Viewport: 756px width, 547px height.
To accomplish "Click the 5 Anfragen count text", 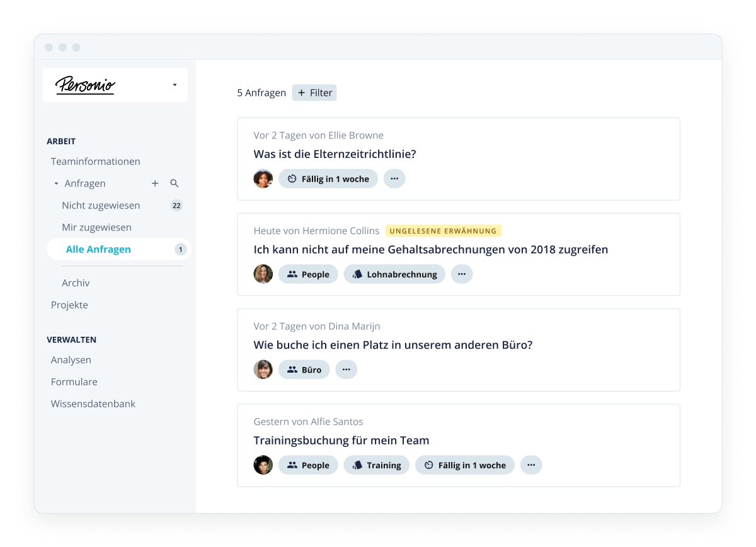I will 261,93.
